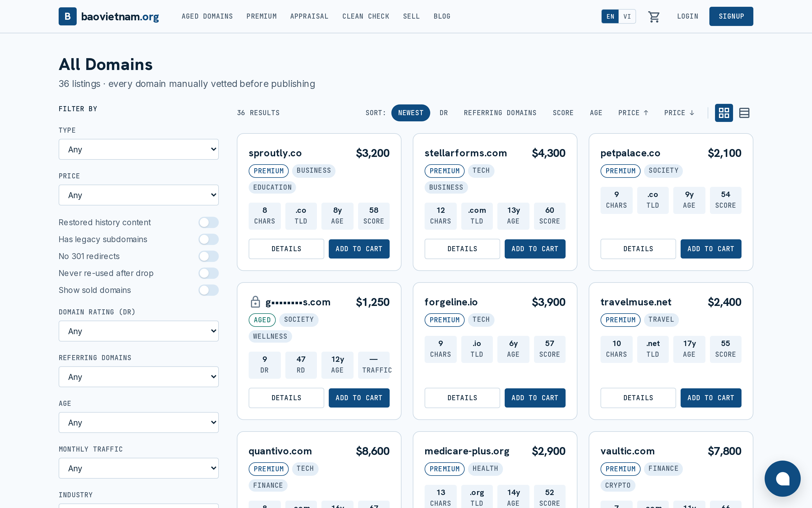Add sproutly.co to cart
The width and height of the screenshot is (812, 508).
click(359, 249)
